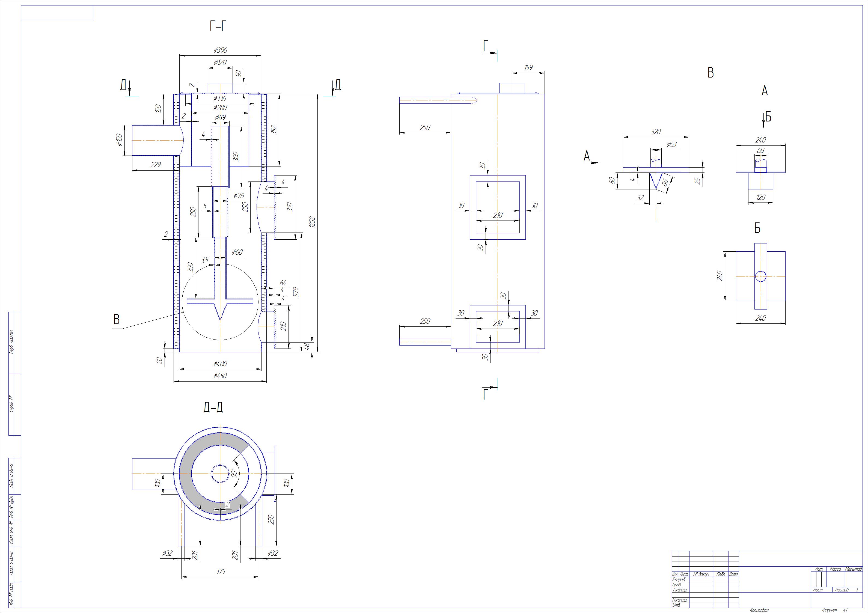Select the ø150 inlet pipe dimension
Image resolution: width=868 pixels, height=613 pixels.
point(120,140)
